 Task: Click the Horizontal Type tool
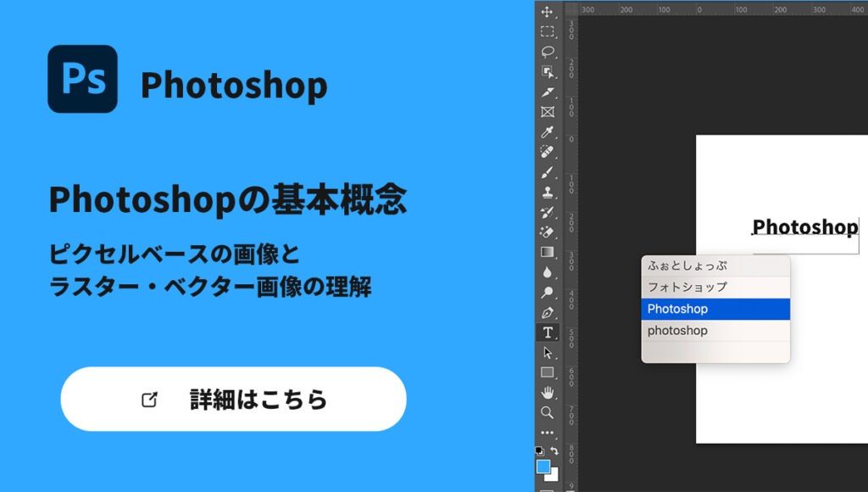tap(548, 333)
